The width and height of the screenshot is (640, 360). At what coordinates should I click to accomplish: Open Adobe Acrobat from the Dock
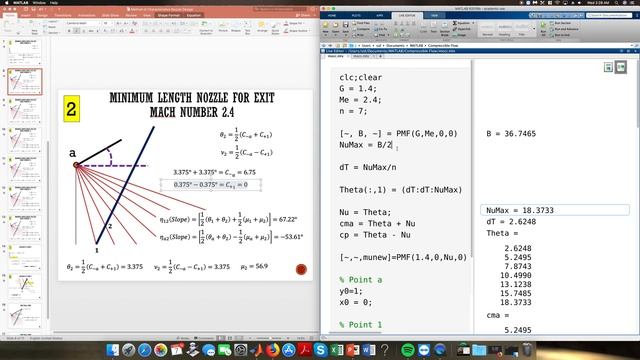304,350
